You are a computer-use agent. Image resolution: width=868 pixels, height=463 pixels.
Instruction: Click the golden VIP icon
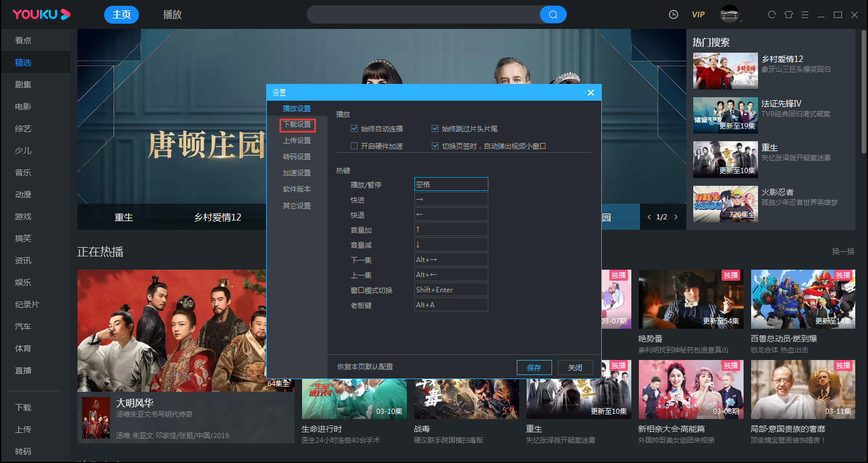pos(698,14)
